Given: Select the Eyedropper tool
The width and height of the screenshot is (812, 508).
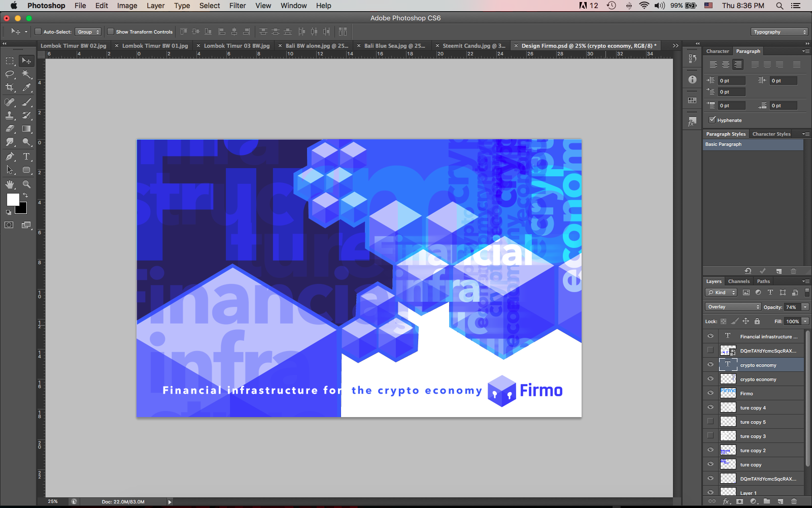Looking at the screenshot, I should click(26, 87).
